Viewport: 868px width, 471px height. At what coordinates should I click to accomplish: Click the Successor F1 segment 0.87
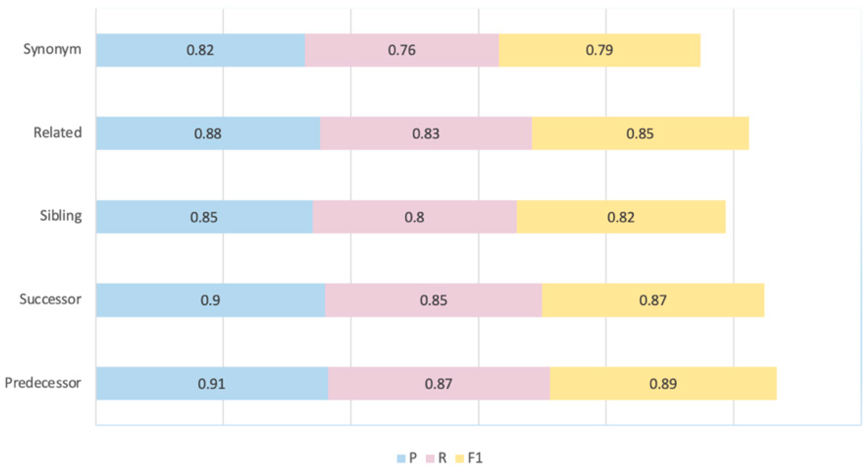[x=653, y=300]
